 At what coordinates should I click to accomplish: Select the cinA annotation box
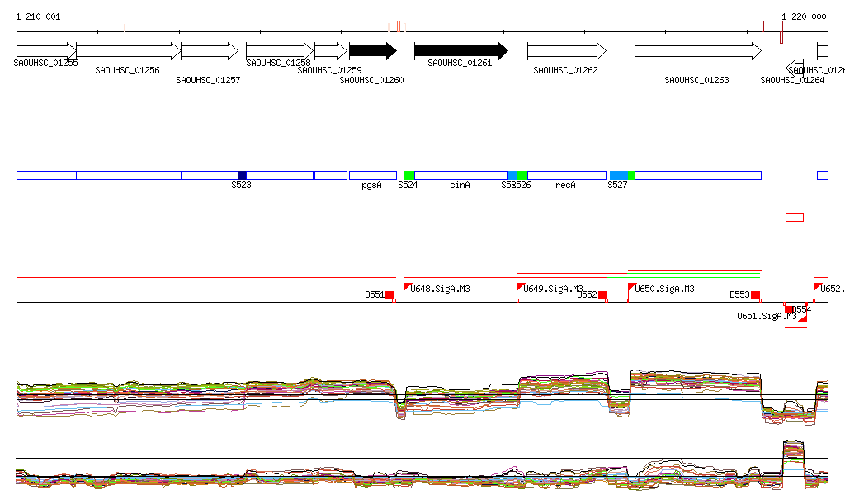tap(461, 175)
